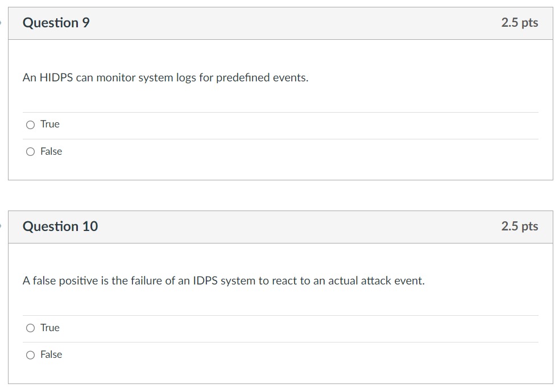Click the 'Question 9' header title
Viewport: 559px width, 392px height.
coord(56,23)
